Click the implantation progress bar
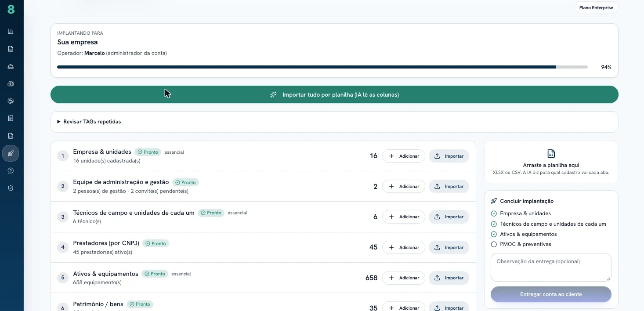Image resolution: width=644 pixels, height=311 pixels. pyautogui.click(x=322, y=67)
